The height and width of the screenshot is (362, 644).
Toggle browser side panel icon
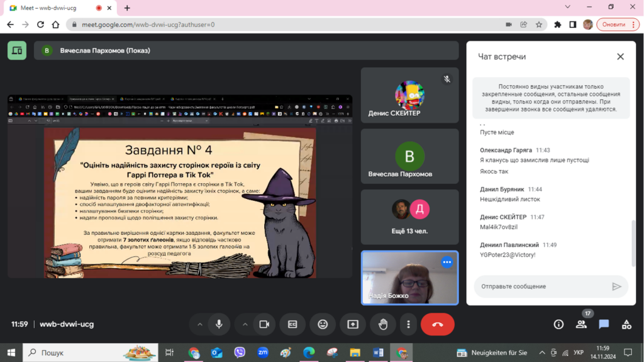[x=572, y=25]
